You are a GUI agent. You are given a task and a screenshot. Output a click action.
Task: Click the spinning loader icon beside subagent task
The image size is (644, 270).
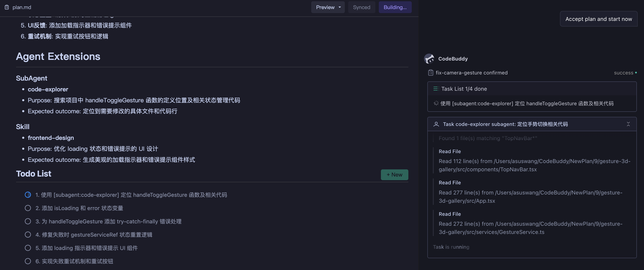(x=436, y=103)
